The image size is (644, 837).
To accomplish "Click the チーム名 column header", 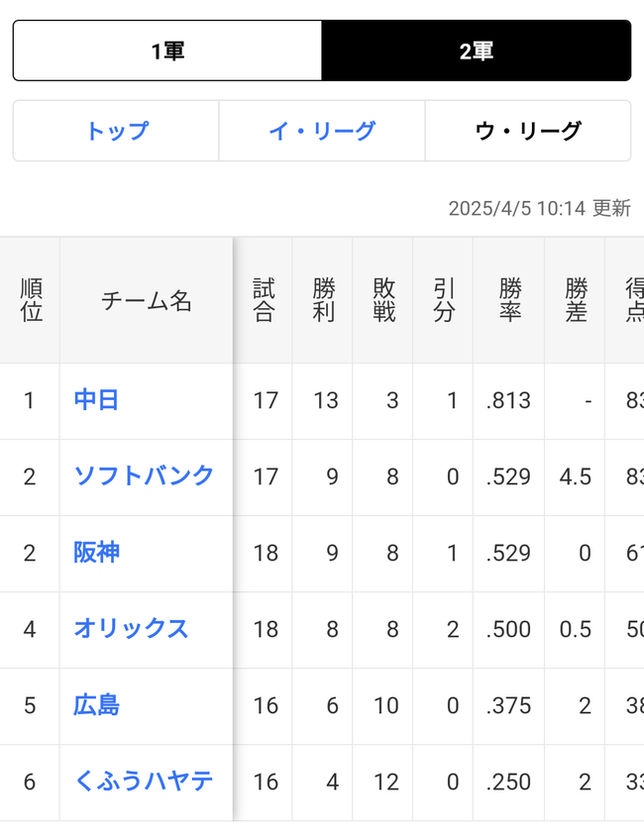I will point(146,297).
